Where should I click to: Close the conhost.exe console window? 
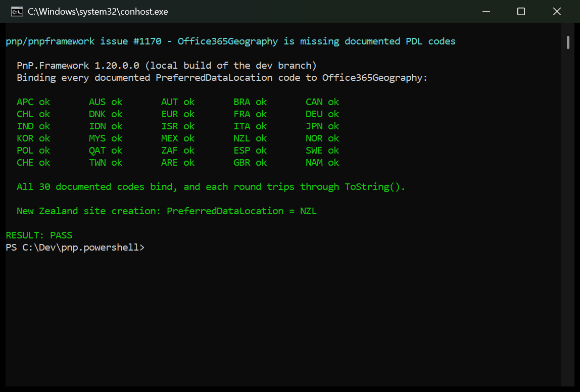click(x=557, y=12)
